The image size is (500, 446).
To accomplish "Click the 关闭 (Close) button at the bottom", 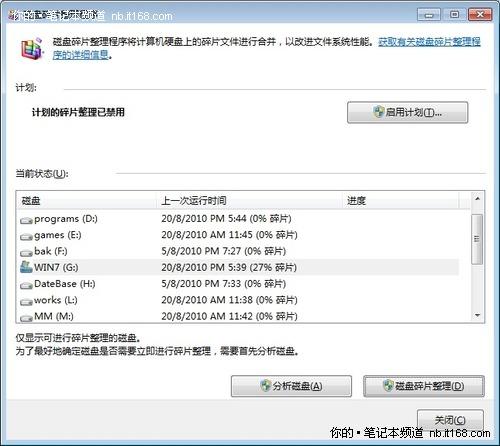I will [450, 420].
